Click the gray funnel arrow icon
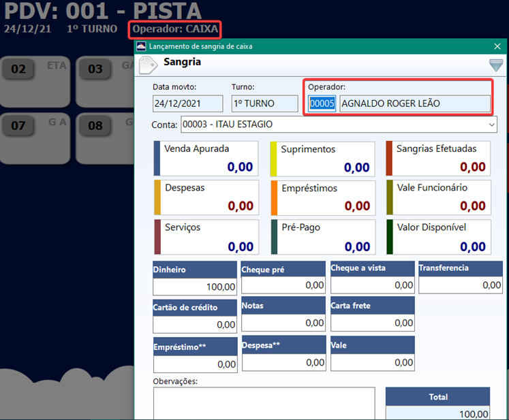509x420 pixels. point(496,65)
